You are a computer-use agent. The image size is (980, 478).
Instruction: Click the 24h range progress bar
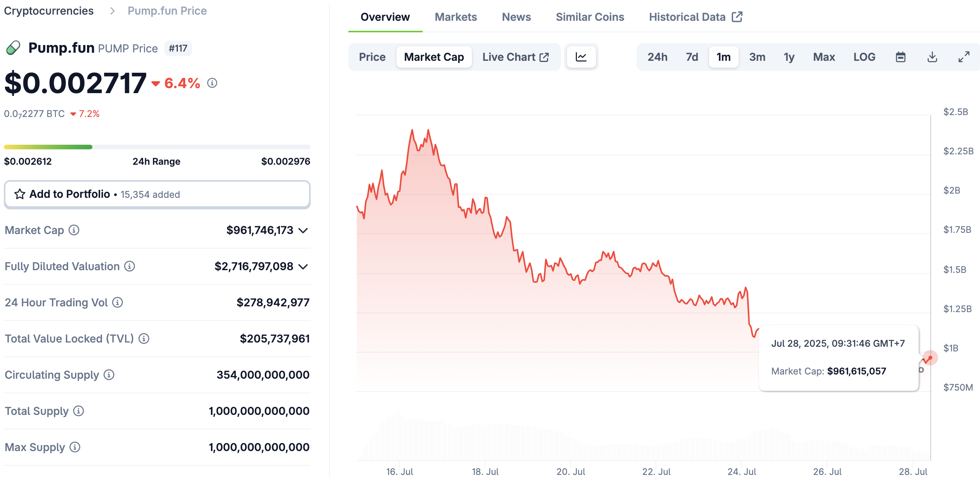157,147
